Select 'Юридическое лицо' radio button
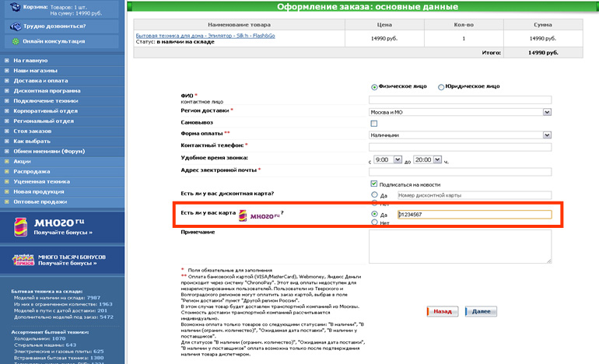The width and height of the screenshot is (599, 364). (x=441, y=87)
